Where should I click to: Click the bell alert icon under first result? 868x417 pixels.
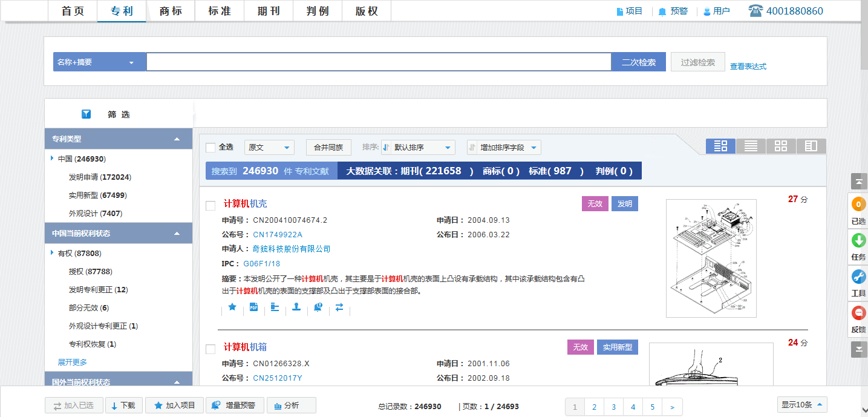[x=318, y=307]
